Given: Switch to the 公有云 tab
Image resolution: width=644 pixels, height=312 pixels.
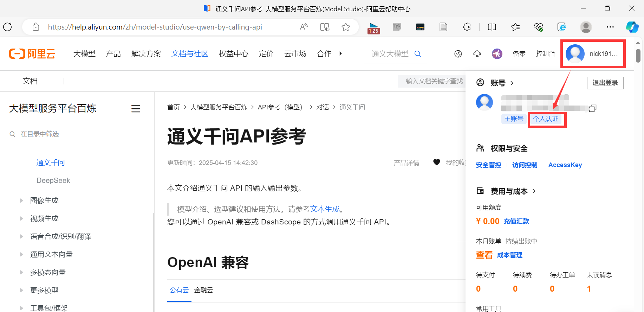Looking at the screenshot, I should tap(179, 290).
